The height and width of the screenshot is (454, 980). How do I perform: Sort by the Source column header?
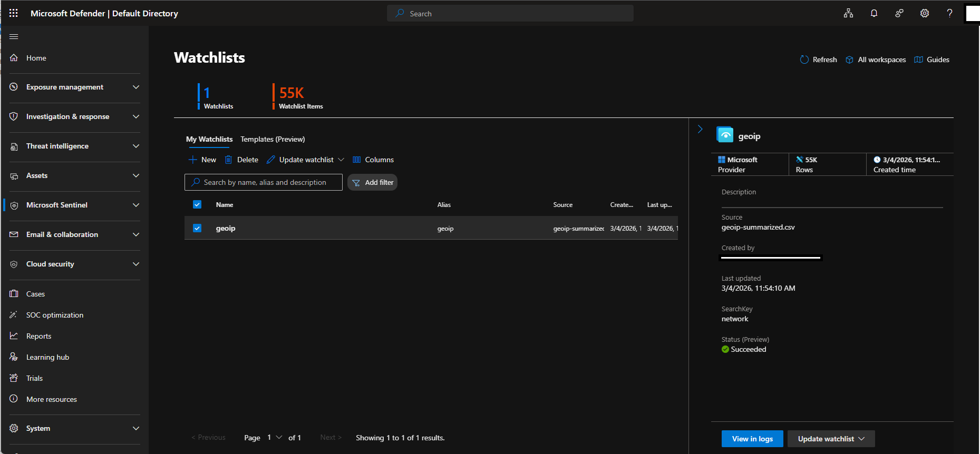[x=562, y=204]
